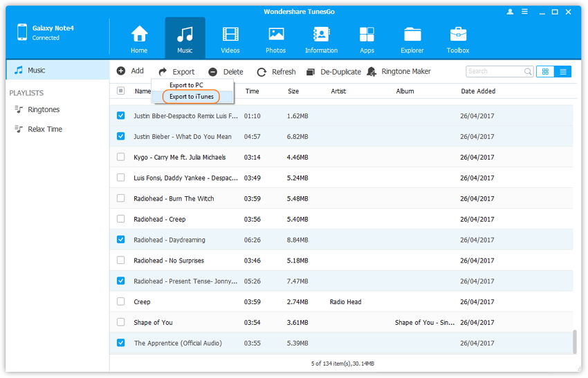Open the title bar hamburger menu
The width and height of the screenshot is (588, 378).
(526, 12)
